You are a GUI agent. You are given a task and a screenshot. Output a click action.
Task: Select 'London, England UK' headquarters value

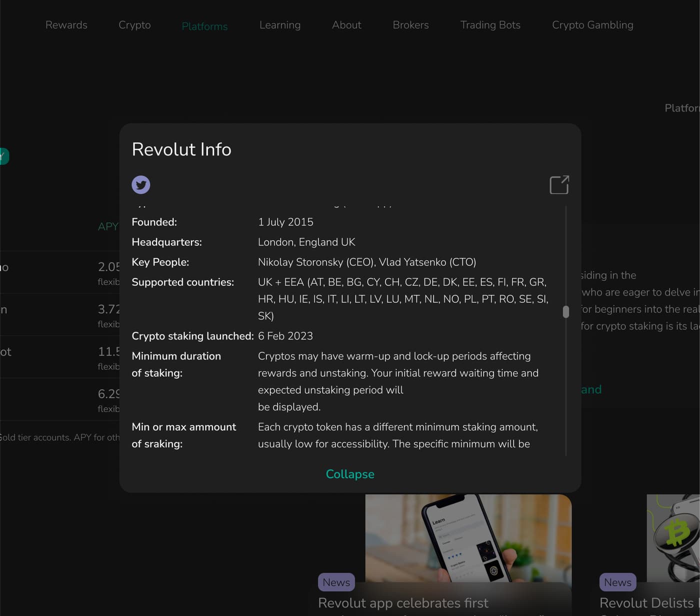[306, 242]
